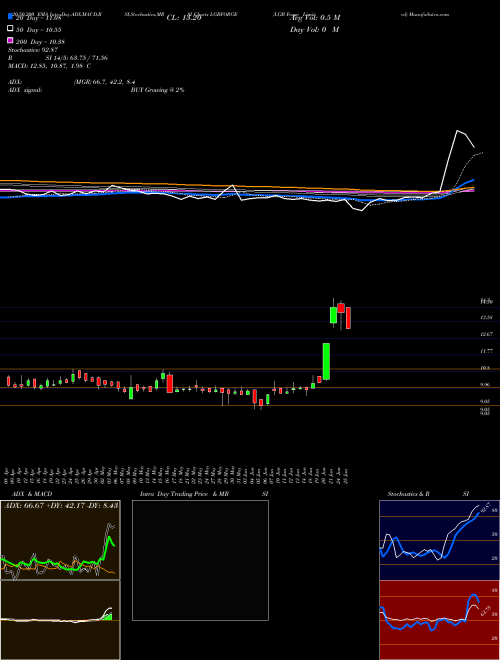
Task: Click 'ADX: 66.67 +DY: 42.17 -DY: 8.43' header
Action: coord(61,505)
